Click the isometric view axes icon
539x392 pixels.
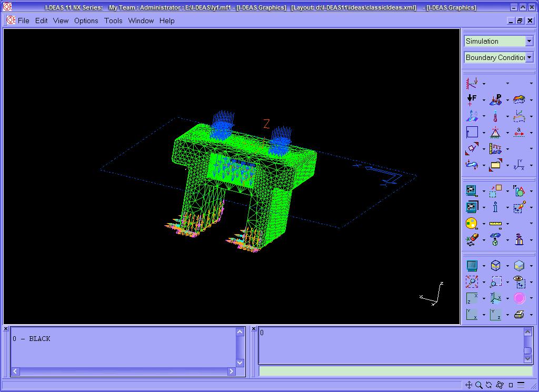coord(495,298)
